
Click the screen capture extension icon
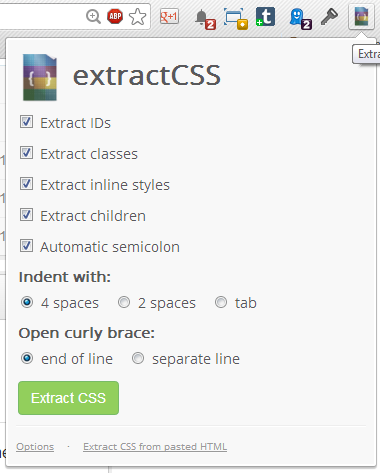click(x=236, y=19)
